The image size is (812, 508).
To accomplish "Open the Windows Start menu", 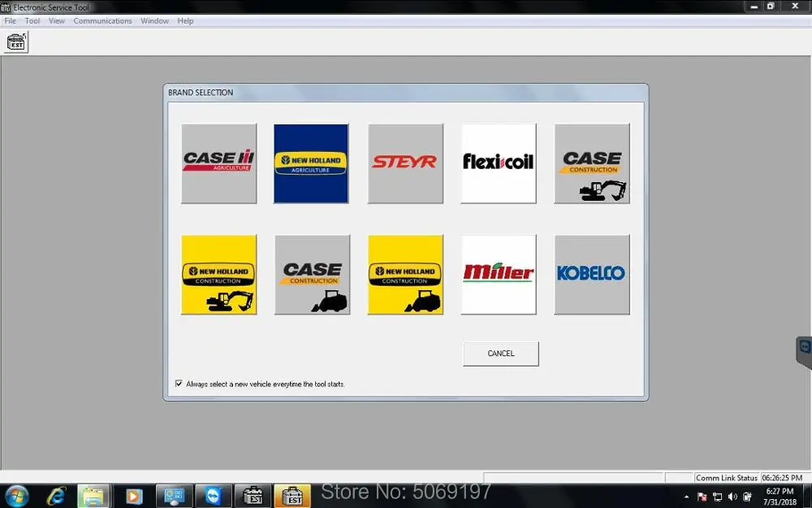I will point(17,497).
